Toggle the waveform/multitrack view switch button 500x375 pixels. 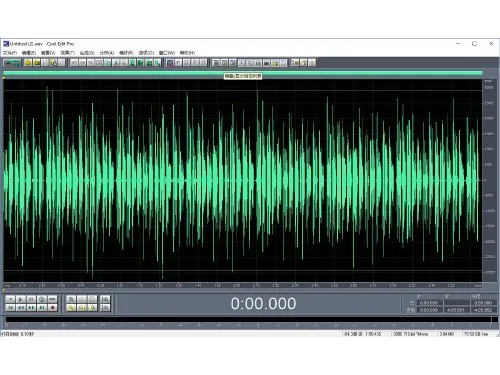(x=12, y=63)
